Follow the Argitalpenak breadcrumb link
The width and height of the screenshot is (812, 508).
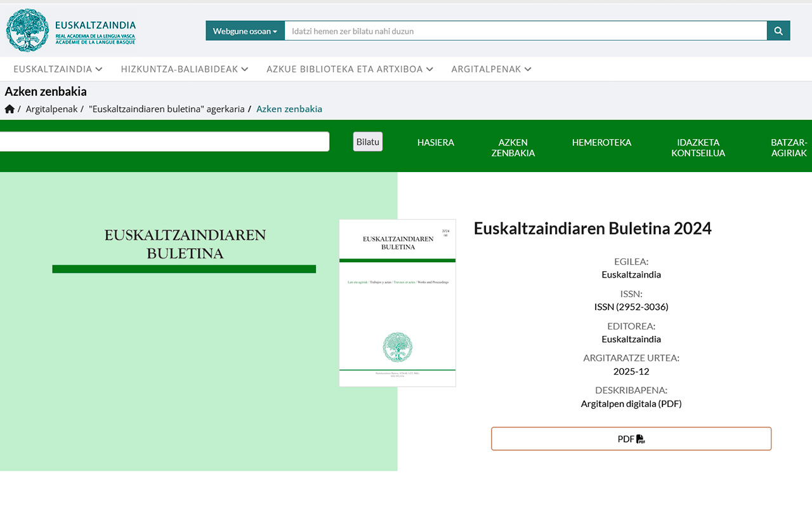click(51, 109)
